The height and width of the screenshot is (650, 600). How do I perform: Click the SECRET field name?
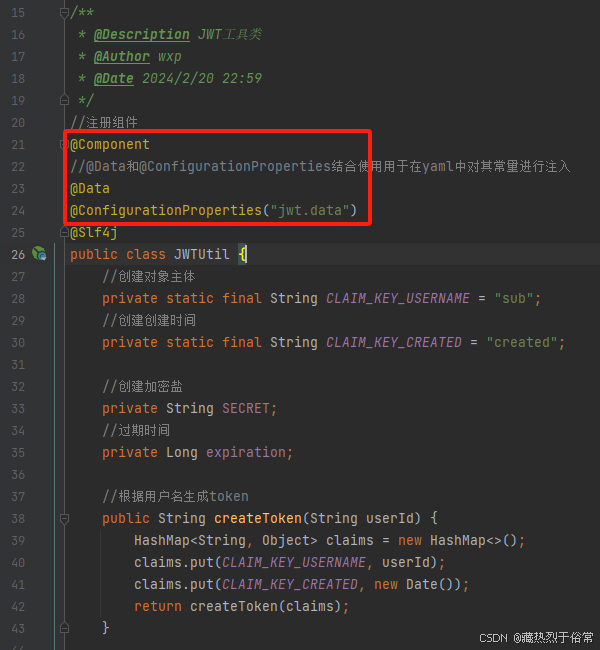tap(245, 408)
